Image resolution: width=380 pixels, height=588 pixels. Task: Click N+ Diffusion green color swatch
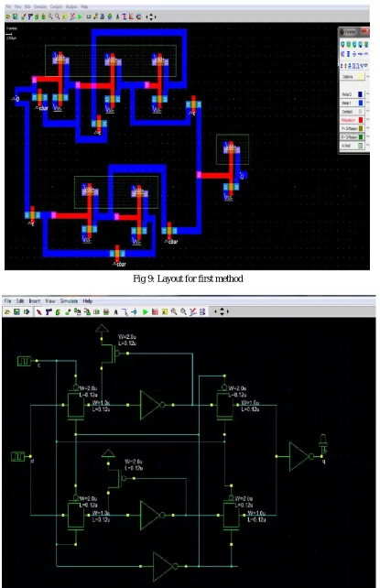361,137
